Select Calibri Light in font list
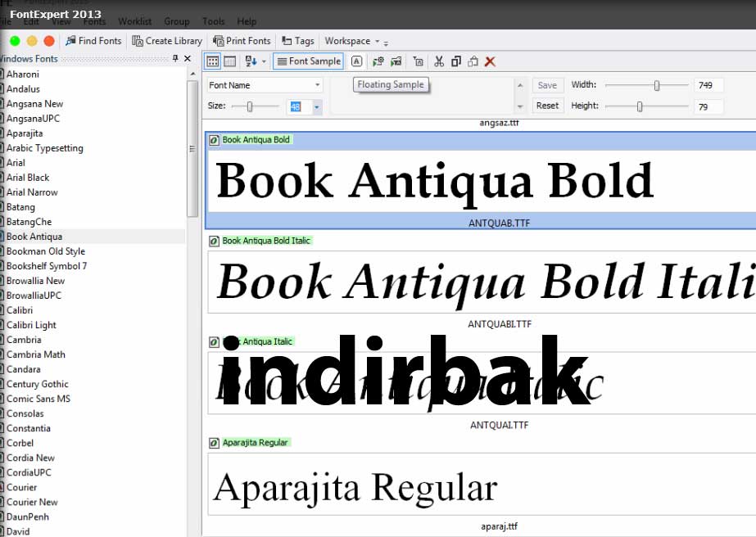The width and height of the screenshot is (756, 537). point(31,325)
